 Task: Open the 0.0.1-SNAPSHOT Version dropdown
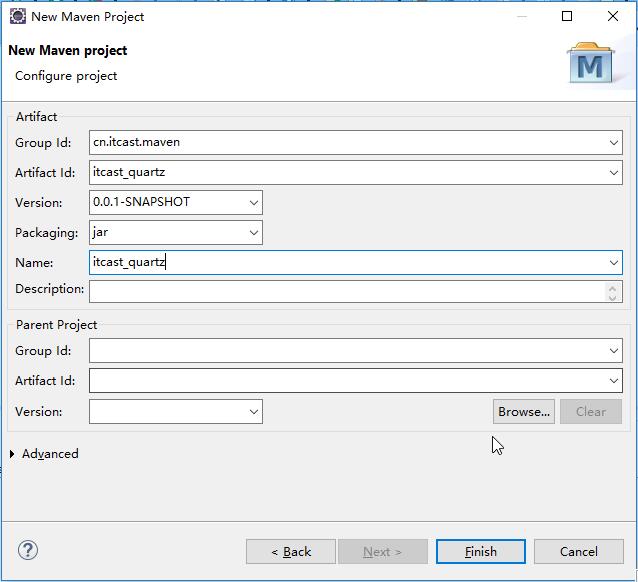tap(253, 203)
